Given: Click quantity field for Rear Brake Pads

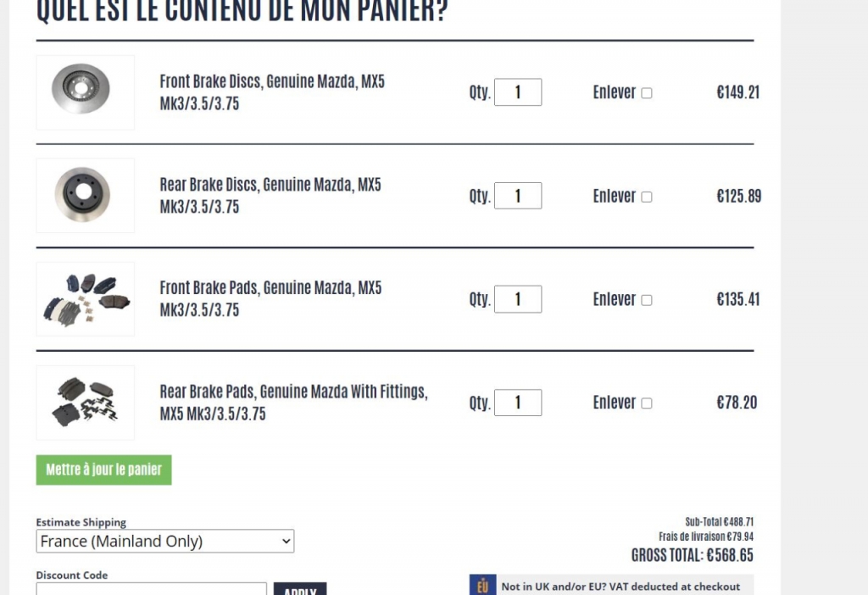Looking at the screenshot, I should coord(518,403).
